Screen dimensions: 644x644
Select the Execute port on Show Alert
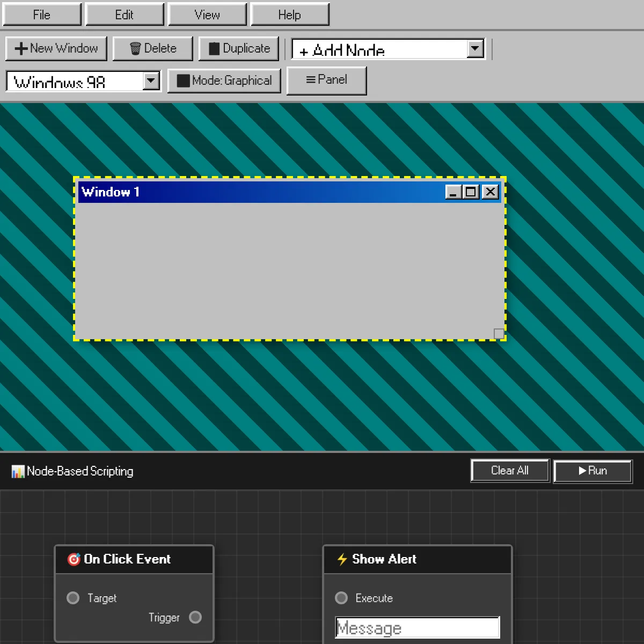tap(341, 598)
